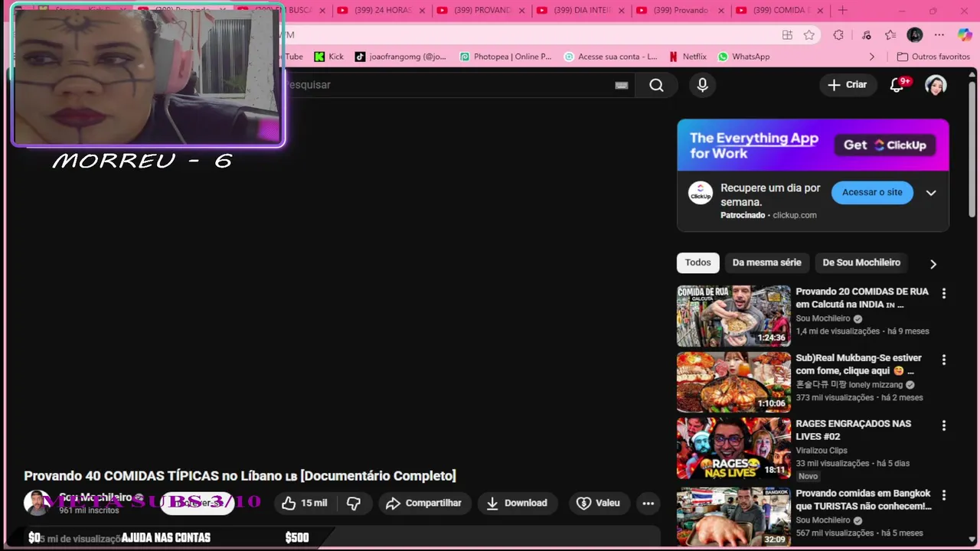
Task: Switch to COMIDA browser tab
Action: coord(780,11)
